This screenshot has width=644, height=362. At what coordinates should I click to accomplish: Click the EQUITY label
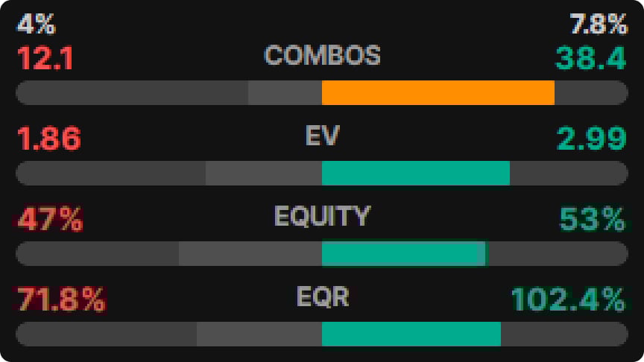[322, 216]
